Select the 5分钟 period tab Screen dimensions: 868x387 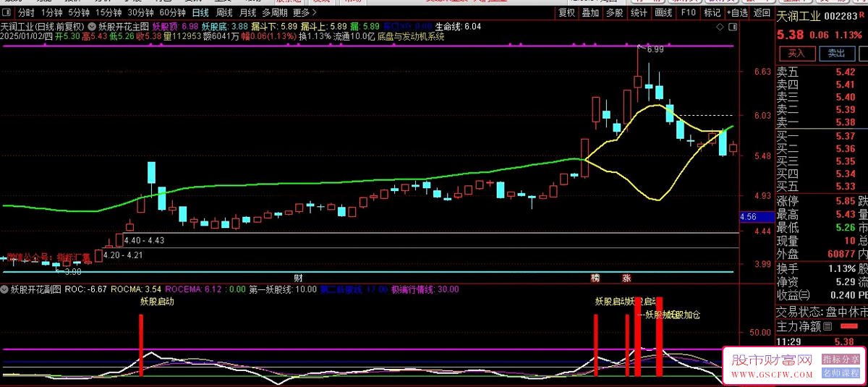tap(79, 12)
